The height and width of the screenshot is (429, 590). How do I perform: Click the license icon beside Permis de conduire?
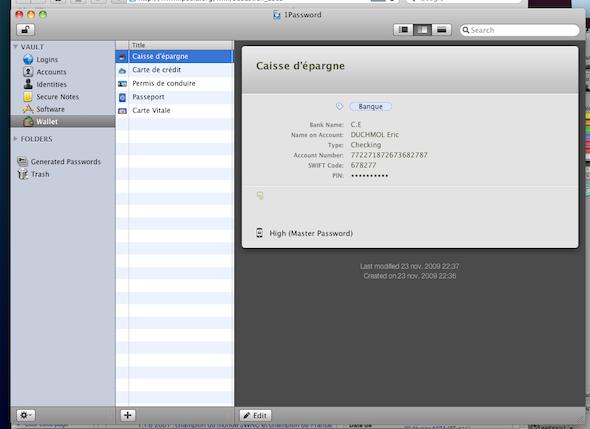click(x=122, y=84)
